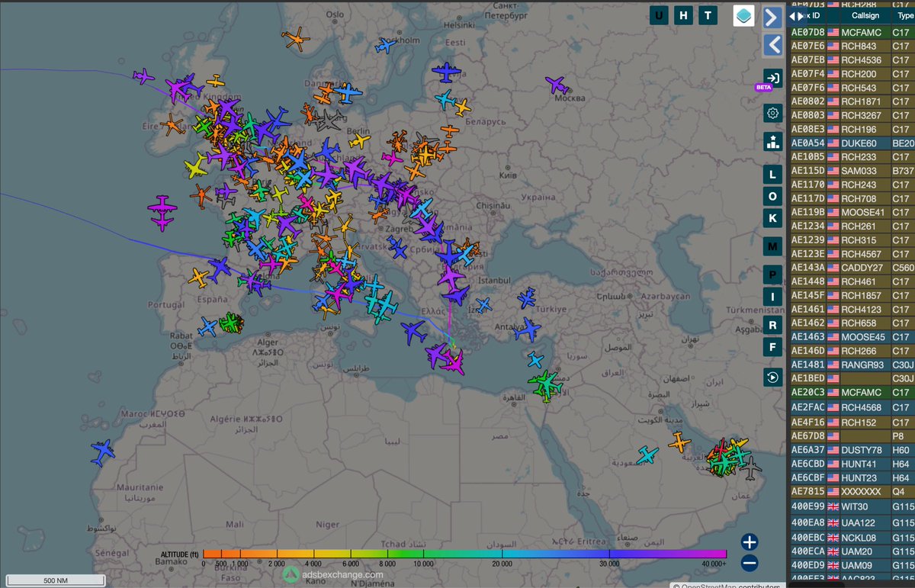The image size is (915, 588).
Task: Toggle the I map option
Action: (x=772, y=297)
